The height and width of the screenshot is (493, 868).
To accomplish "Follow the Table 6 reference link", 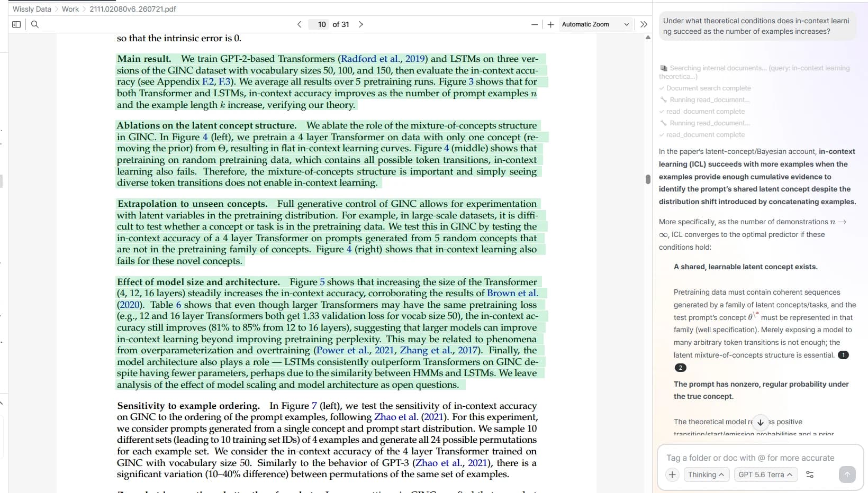I will [x=178, y=305].
